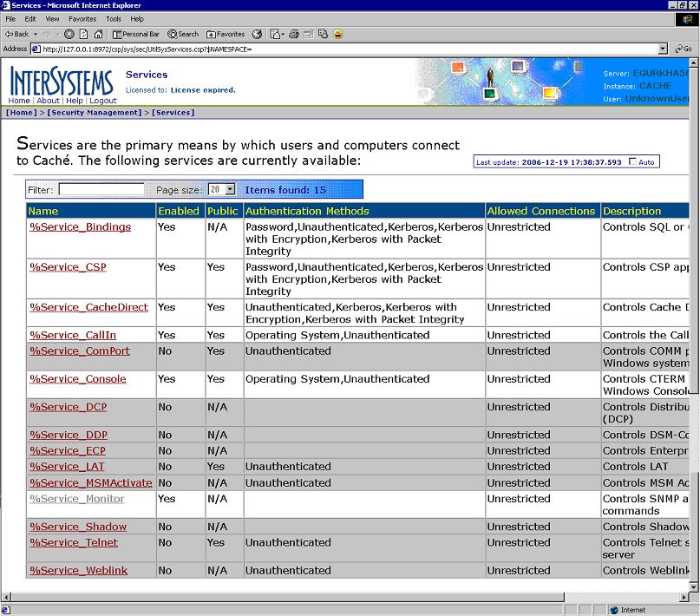Image resolution: width=700 pixels, height=616 pixels.
Task: Click the Forward arrow toolbar button
Action: (47, 34)
